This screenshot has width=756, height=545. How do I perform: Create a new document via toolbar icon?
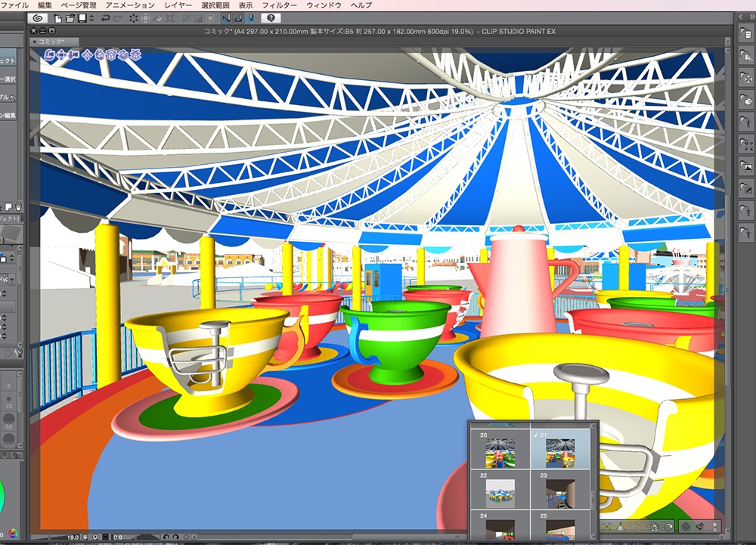(58, 18)
